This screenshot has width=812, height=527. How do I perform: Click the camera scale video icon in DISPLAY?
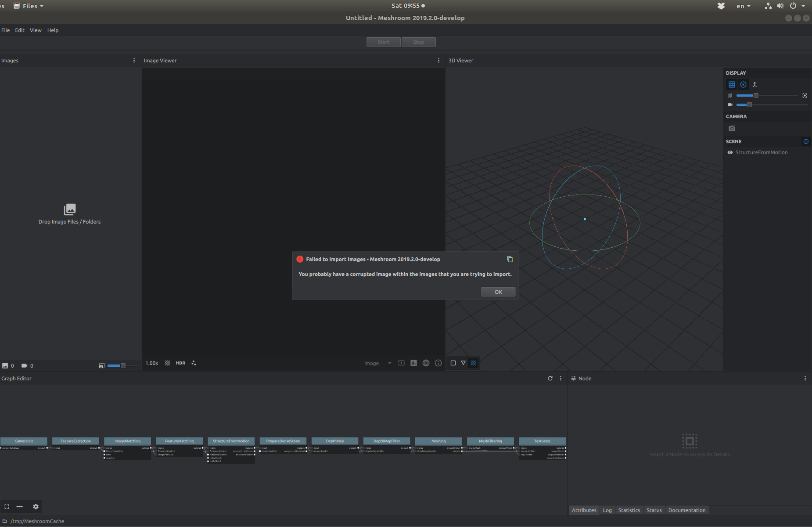[730, 105]
